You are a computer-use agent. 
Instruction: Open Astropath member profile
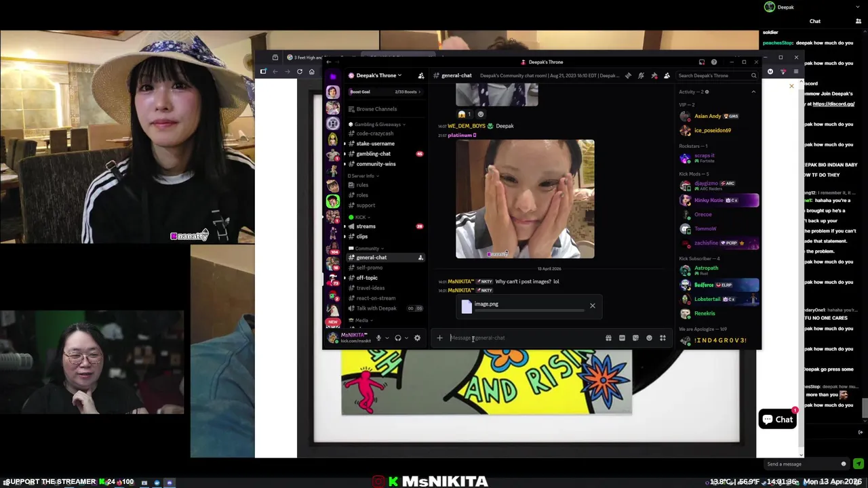click(718, 270)
